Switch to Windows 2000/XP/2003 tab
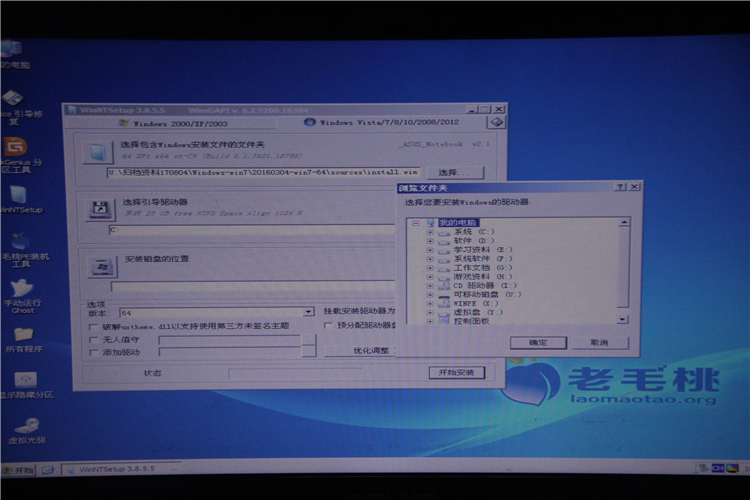This screenshot has width=750, height=500. [173, 123]
